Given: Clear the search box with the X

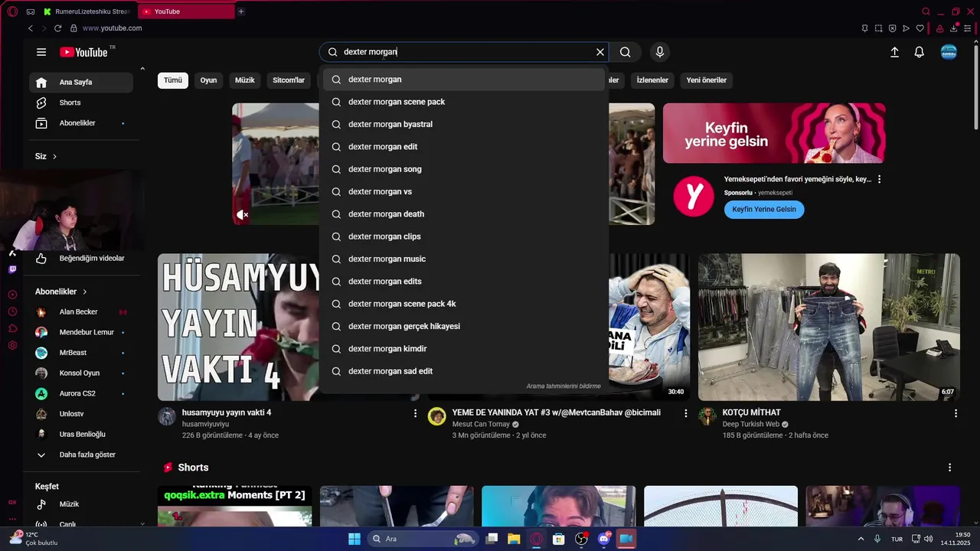Looking at the screenshot, I should 600,52.
